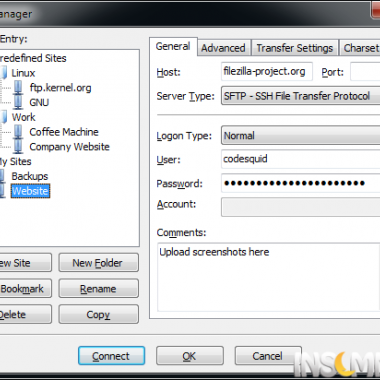Select the Work folder in tree
Viewport: 380px width, 380px height.
(23, 117)
